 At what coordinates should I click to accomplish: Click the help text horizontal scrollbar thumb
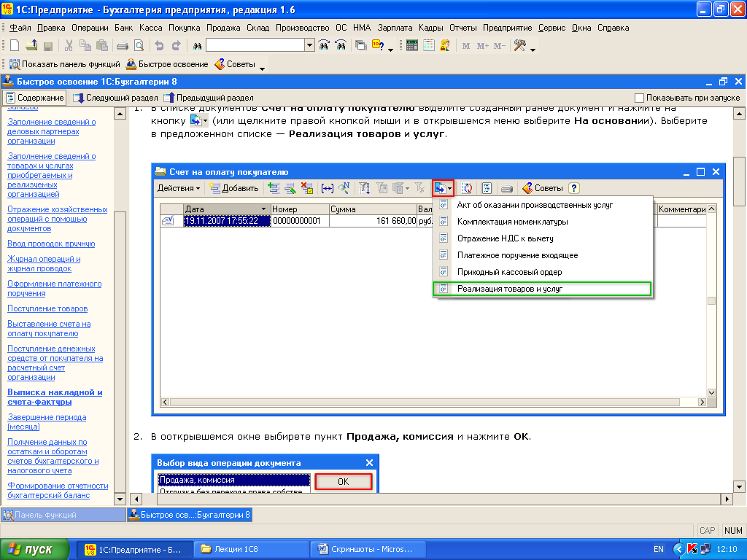pos(438,499)
